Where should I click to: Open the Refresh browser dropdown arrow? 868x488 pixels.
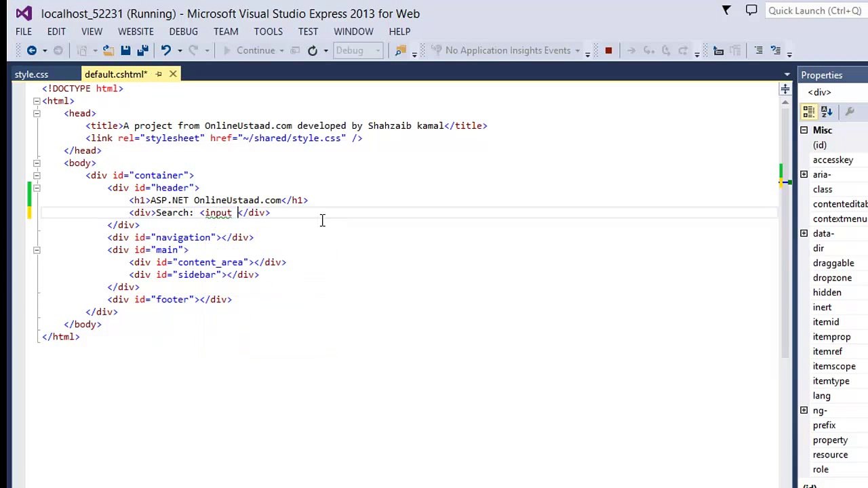(x=325, y=50)
